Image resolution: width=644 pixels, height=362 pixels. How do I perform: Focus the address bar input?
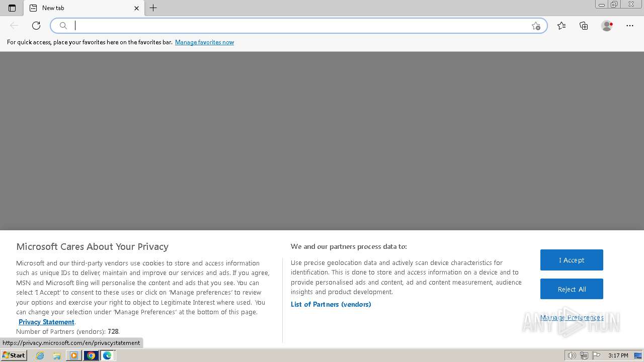299,26
